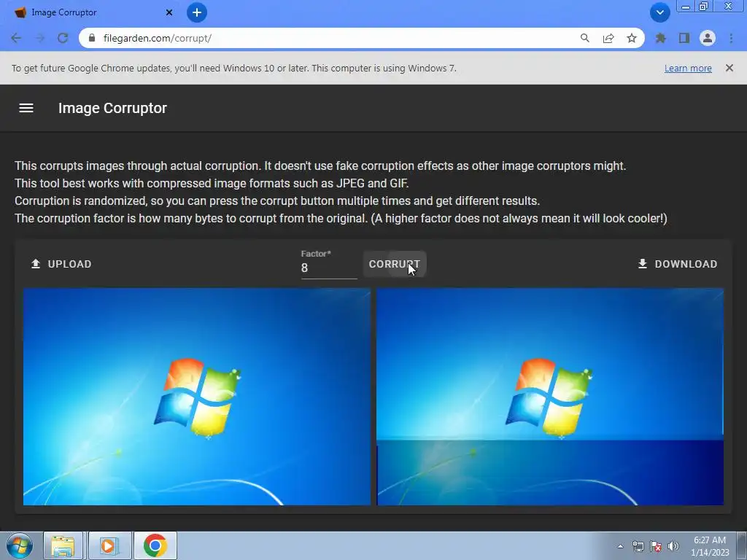The width and height of the screenshot is (747, 560).
Task: Select the original Windows 7 image preview
Action: coord(197,397)
